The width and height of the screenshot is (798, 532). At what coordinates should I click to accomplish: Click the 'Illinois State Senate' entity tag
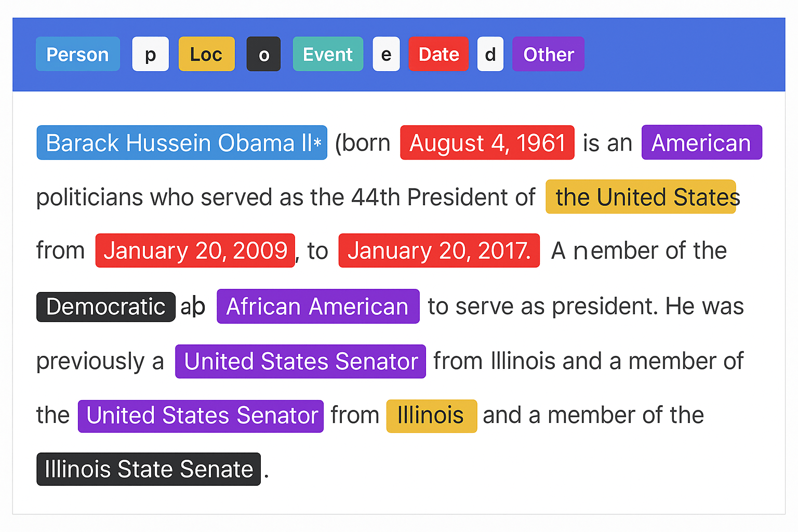(149, 469)
